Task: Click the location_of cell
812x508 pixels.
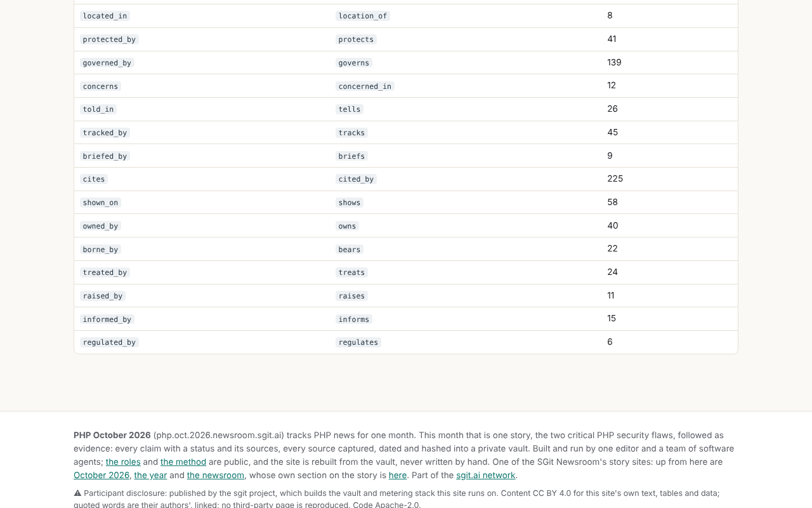Action: coord(363,16)
